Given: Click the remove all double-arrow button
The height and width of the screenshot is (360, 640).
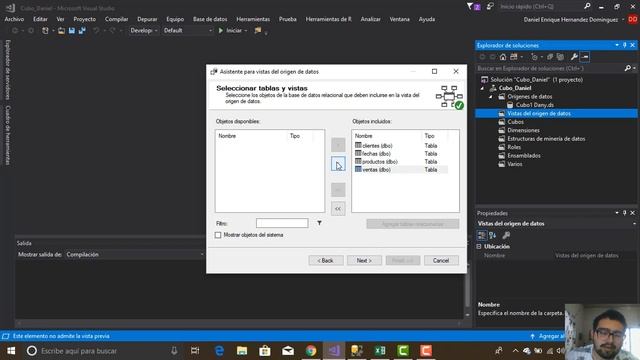Looking at the screenshot, I should click(x=338, y=209).
